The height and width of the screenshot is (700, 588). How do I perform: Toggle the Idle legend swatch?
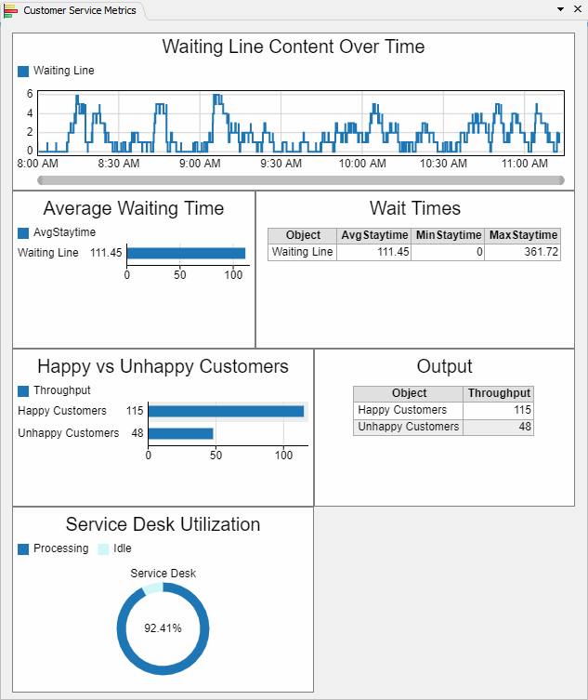tap(103, 548)
